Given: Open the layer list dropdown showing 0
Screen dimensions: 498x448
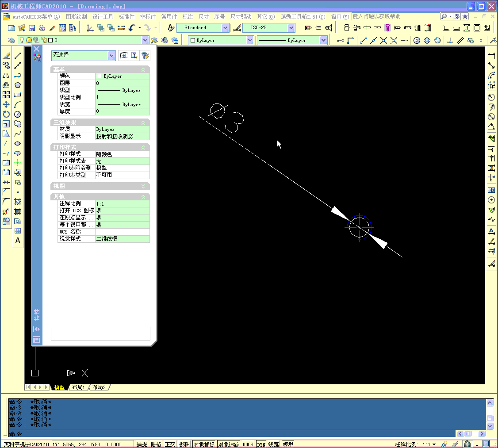Looking at the screenshot, I should click(145, 40).
